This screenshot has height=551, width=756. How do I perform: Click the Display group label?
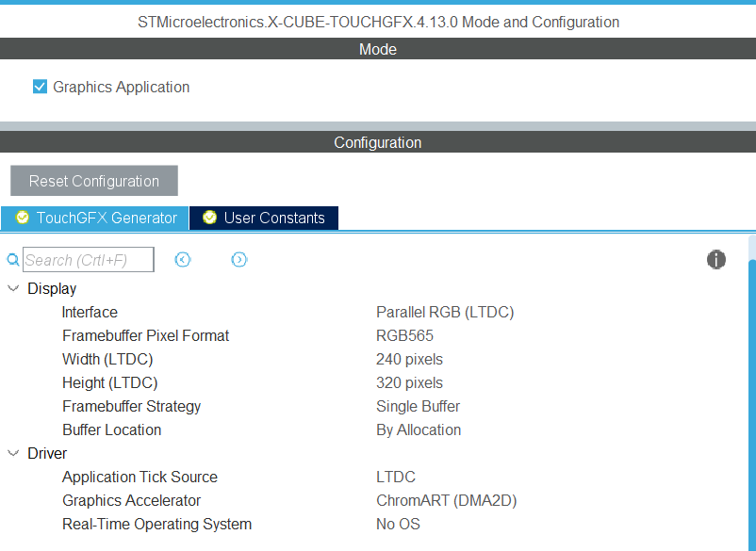pyautogui.click(x=52, y=288)
